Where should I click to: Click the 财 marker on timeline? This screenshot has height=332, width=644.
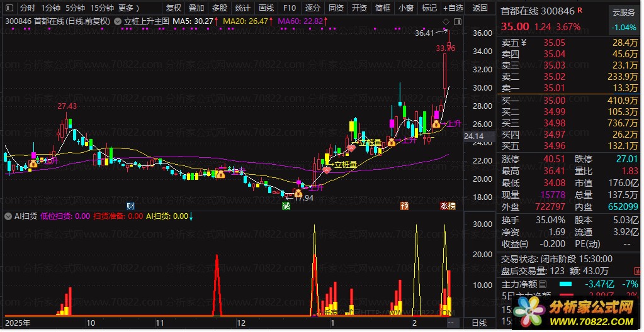[x=130, y=206]
